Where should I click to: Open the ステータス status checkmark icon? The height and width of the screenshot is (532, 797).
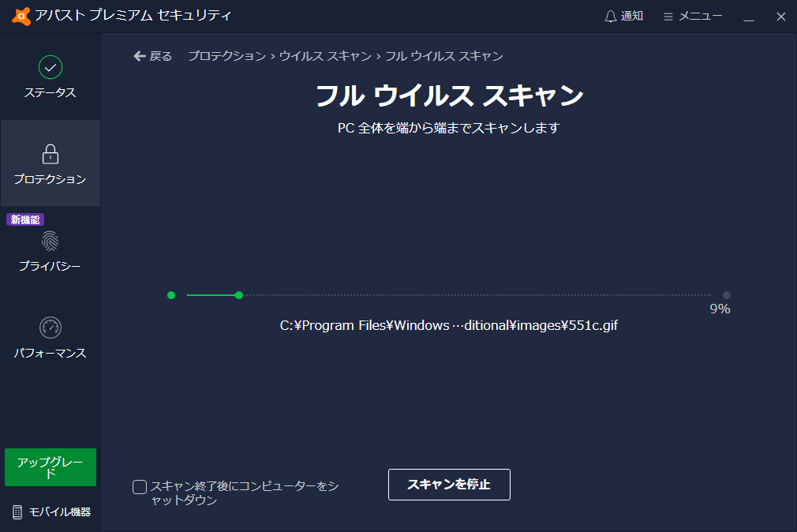[x=51, y=67]
